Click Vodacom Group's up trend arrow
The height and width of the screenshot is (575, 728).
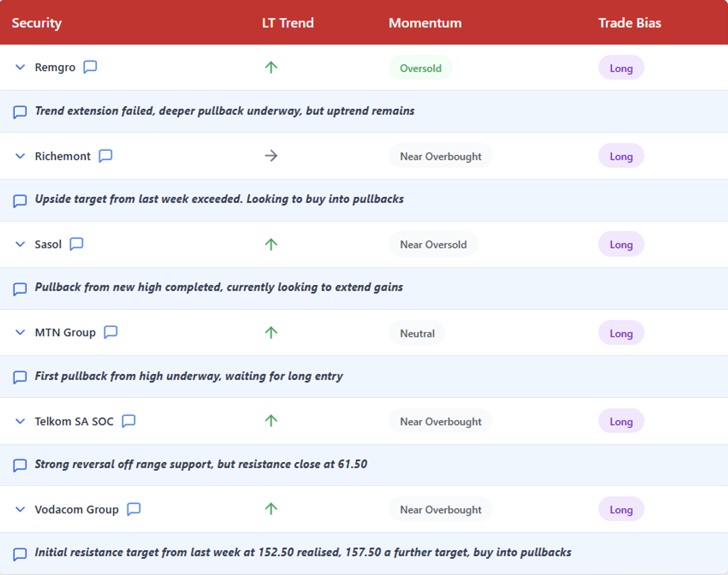(271, 509)
